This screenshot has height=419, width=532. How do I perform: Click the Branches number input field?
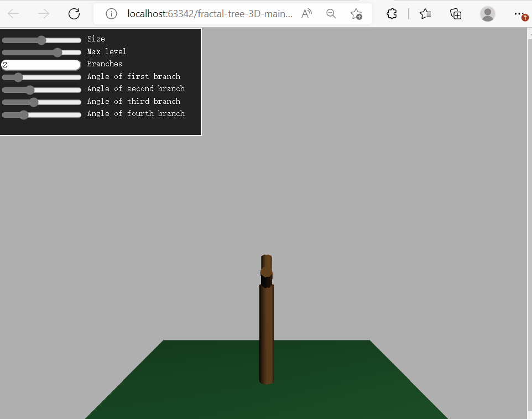[x=41, y=65]
